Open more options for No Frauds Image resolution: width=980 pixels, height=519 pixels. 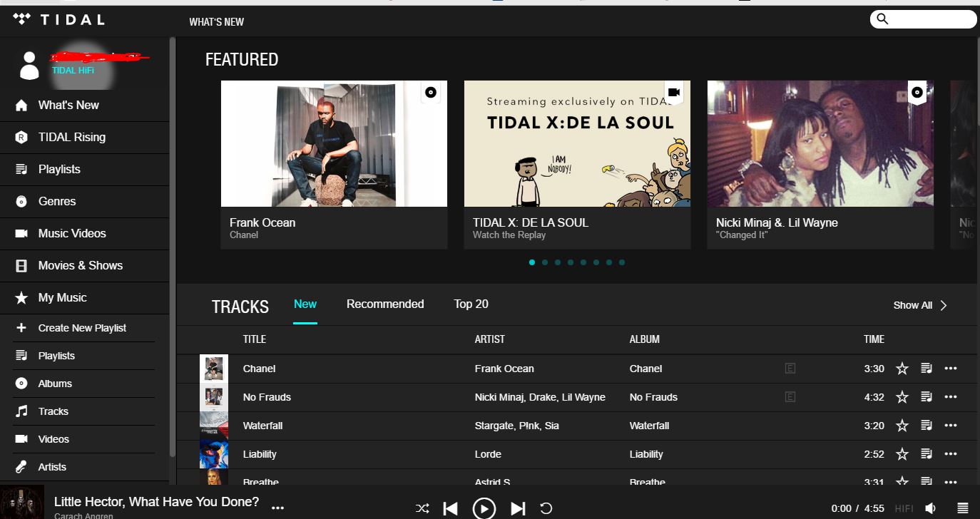coord(951,397)
